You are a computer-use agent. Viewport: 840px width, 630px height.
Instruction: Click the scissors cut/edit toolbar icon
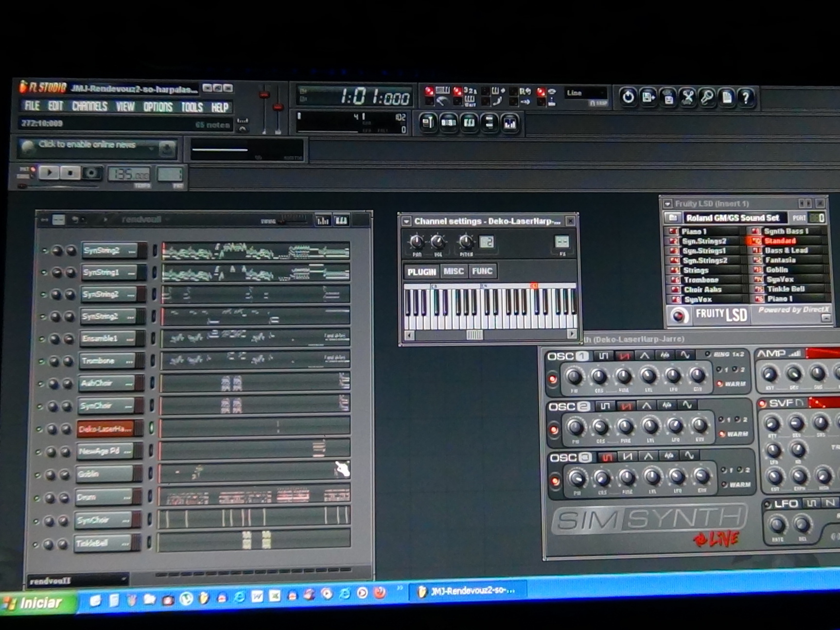click(687, 98)
